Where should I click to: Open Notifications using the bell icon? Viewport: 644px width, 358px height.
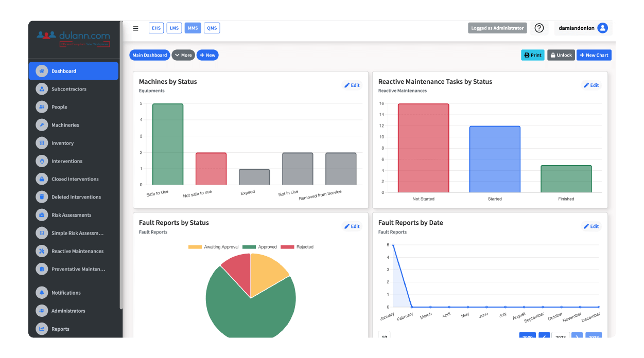tap(42, 293)
